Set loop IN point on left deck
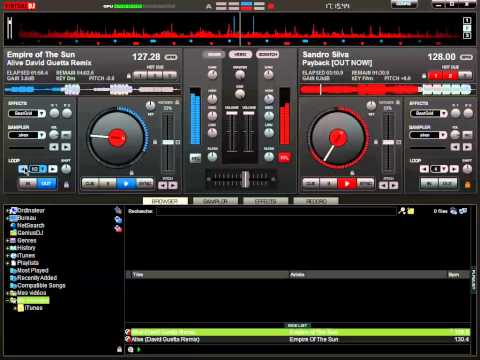480x360 pixels. coord(28,183)
